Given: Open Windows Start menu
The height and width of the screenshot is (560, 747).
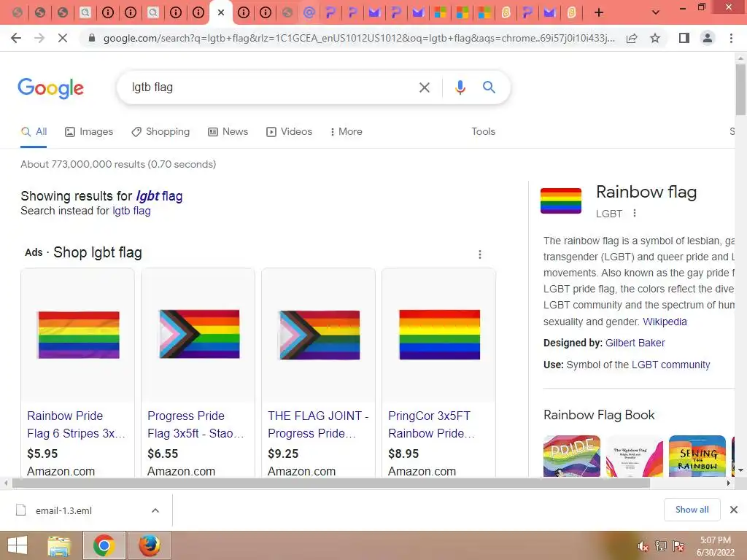Looking at the screenshot, I should coord(18,545).
